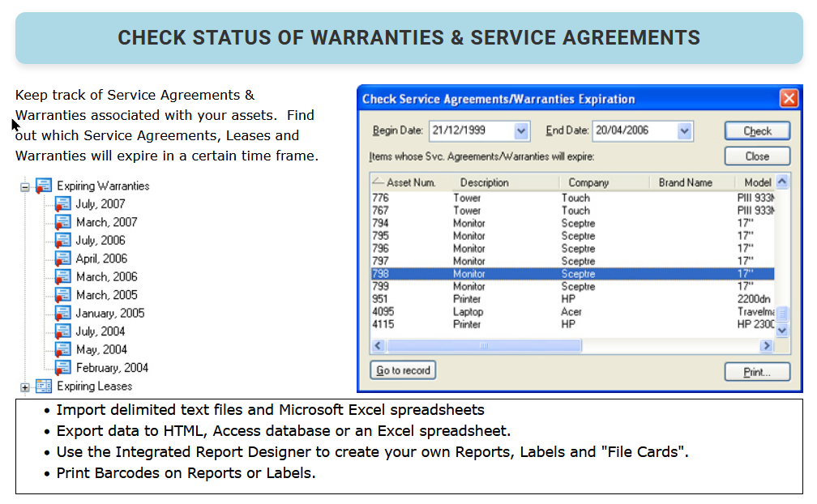
Task: Click the icon beside May, 2004
Action: (x=62, y=350)
